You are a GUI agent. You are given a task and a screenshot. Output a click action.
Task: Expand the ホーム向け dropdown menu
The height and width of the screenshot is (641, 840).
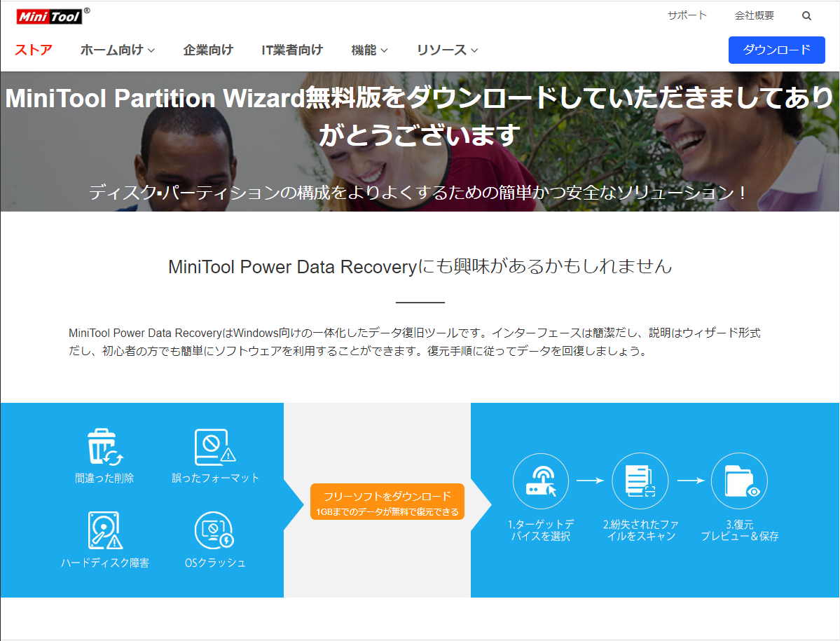coord(117,50)
